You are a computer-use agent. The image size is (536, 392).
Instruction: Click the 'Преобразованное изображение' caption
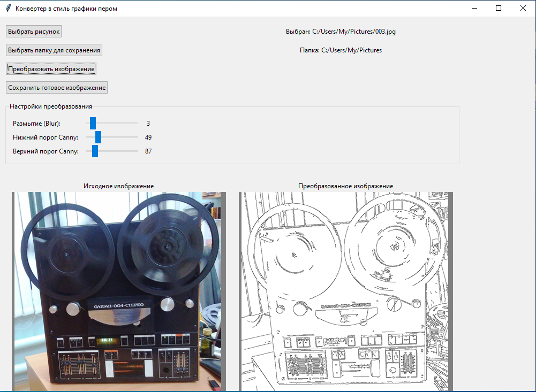tap(345, 186)
